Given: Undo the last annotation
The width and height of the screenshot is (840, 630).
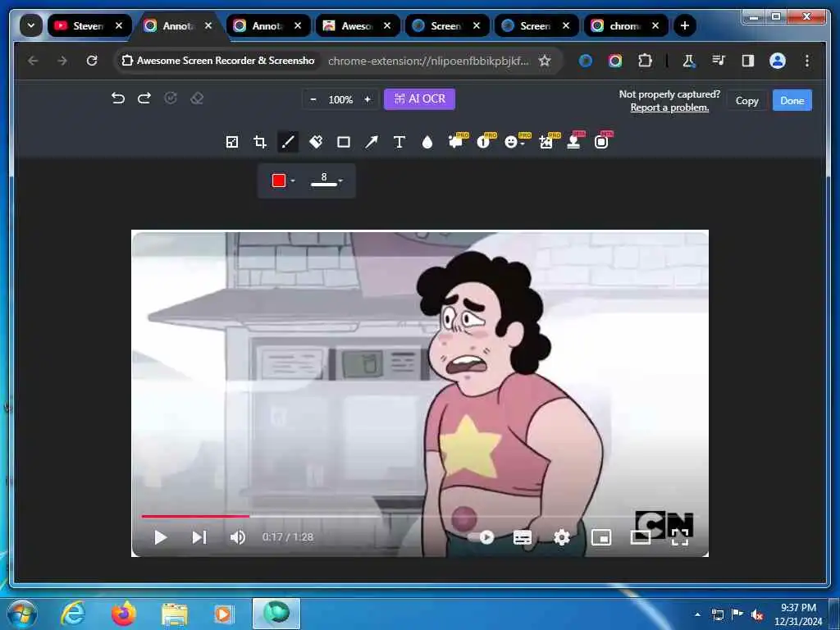Looking at the screenshot, I should 118,98.
